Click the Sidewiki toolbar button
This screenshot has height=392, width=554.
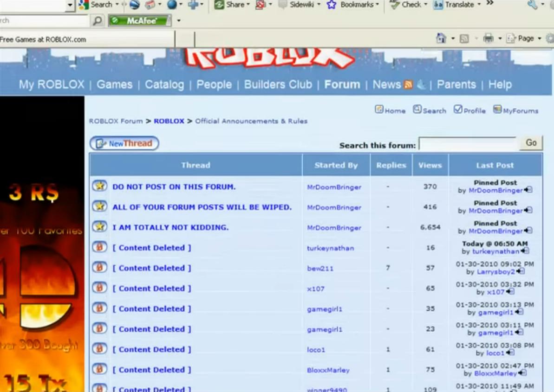pos(300,5)
